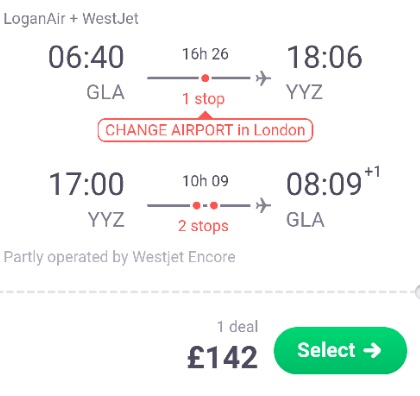Click the 08:09 +1 return arrival time
Image resolution: width=420 pixels, height=396 pixels.
333,182
